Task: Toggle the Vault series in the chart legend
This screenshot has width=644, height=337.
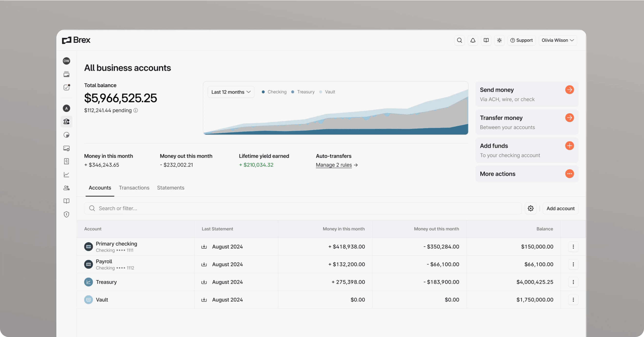Action: tap(328, 92)
